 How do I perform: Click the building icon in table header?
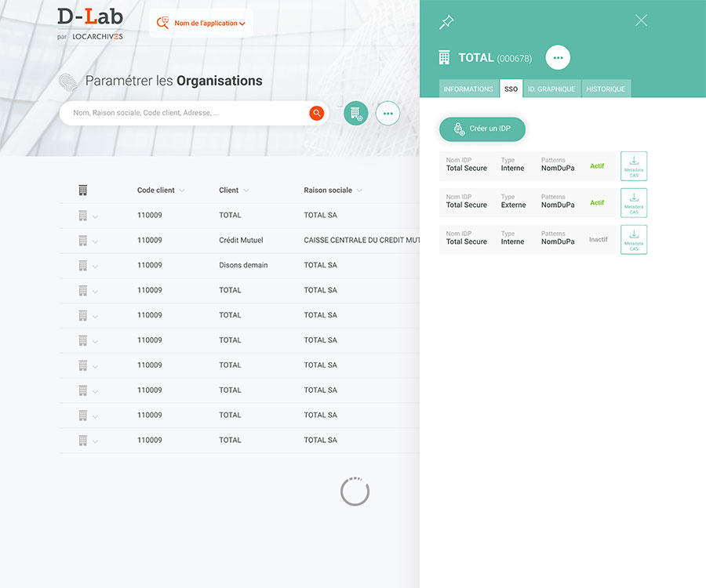[x=83, y=191]
